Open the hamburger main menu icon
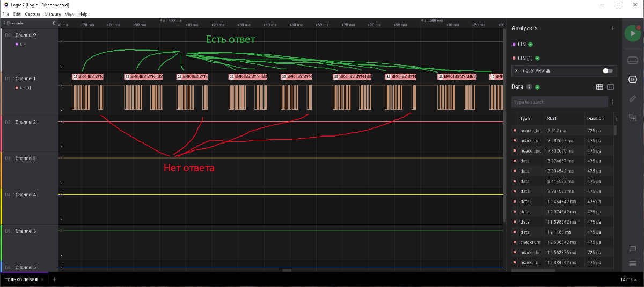Screen dimensions: 644x287 tap(633, 263)
